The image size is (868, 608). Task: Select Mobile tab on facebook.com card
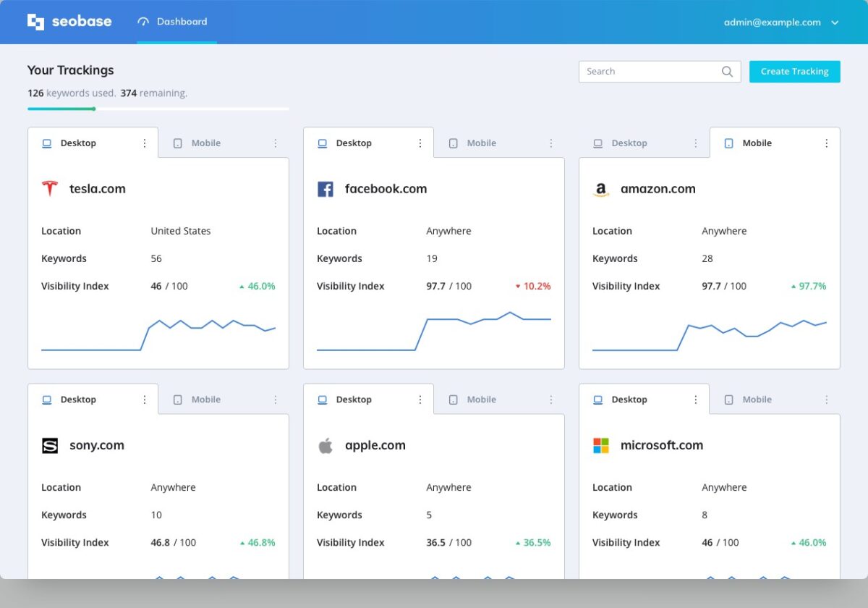481,143
